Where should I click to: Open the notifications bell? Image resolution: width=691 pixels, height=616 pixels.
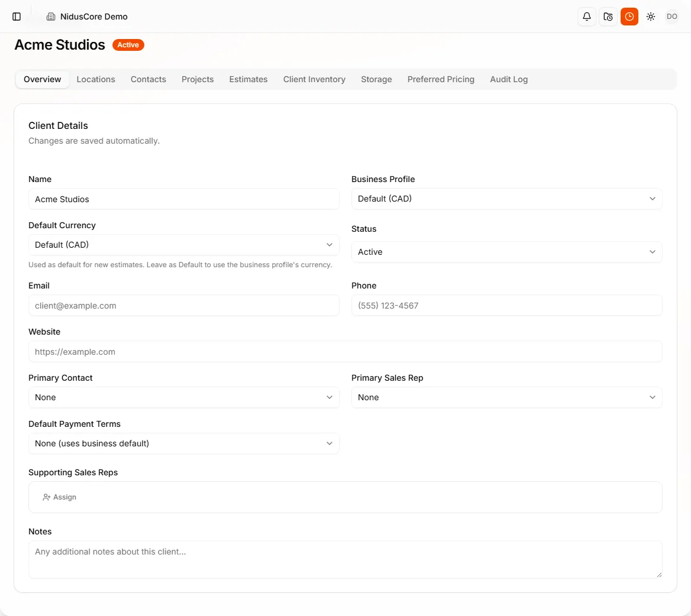586,17
